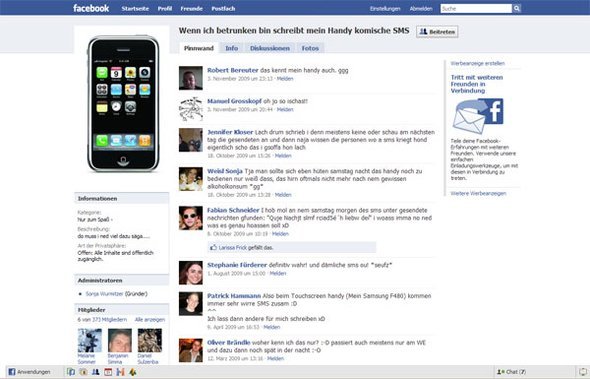This screenshot has height=379, width=590.
Task: Open Einstellungen in the top bar
Action: click(x=385, y=9)
